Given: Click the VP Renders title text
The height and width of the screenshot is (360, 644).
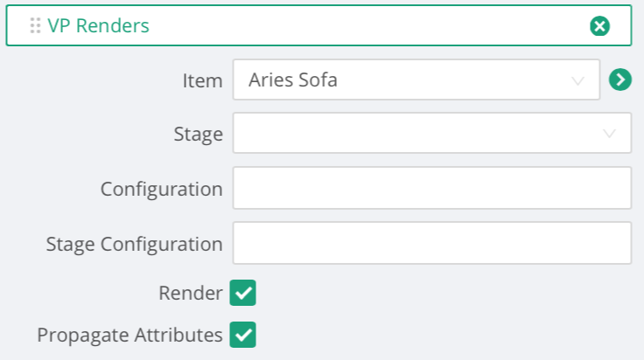Looking at the screenshot, I should 98,25.
